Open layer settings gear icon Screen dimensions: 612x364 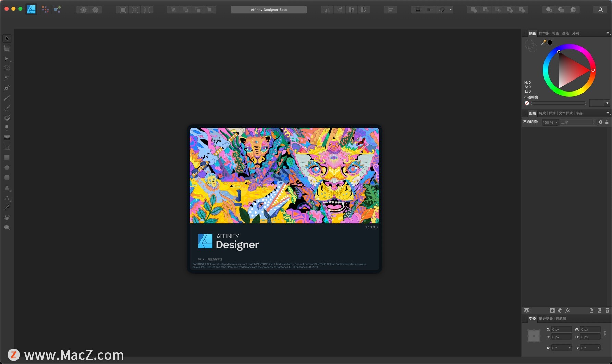pos(600,122)
